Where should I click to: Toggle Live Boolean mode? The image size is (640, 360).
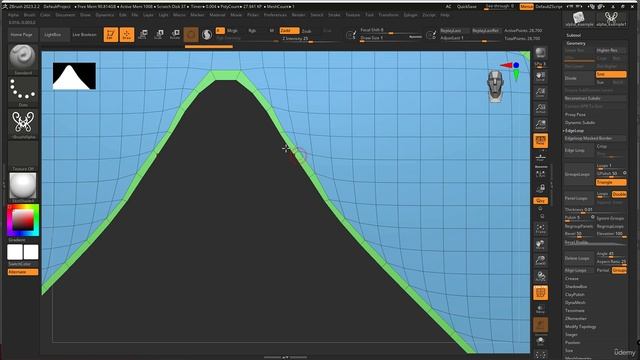click(x=84, y=35)
